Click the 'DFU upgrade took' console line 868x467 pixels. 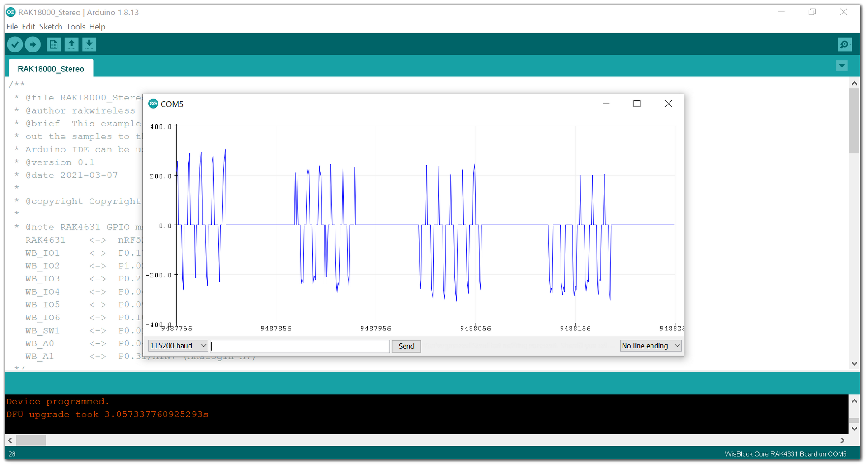pos(107,415)
